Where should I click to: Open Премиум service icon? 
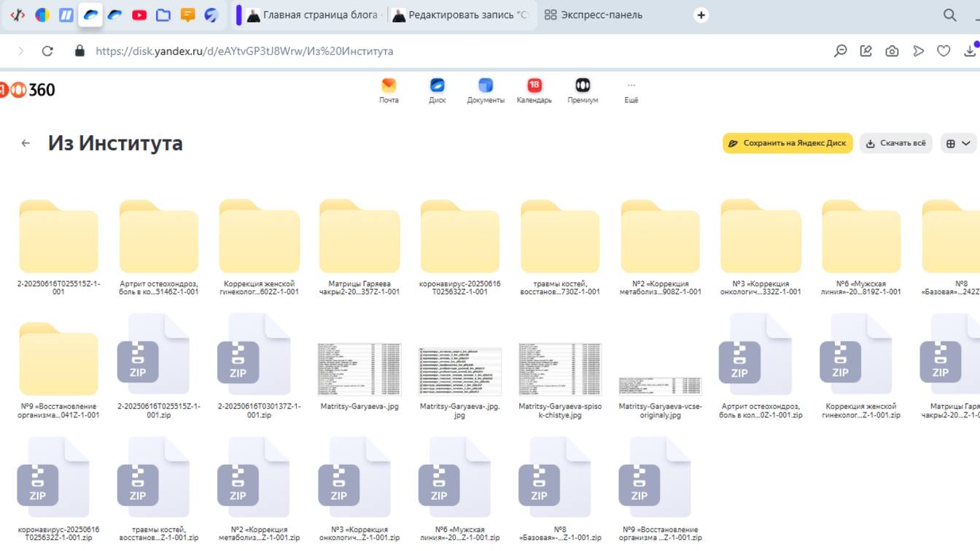583,91
